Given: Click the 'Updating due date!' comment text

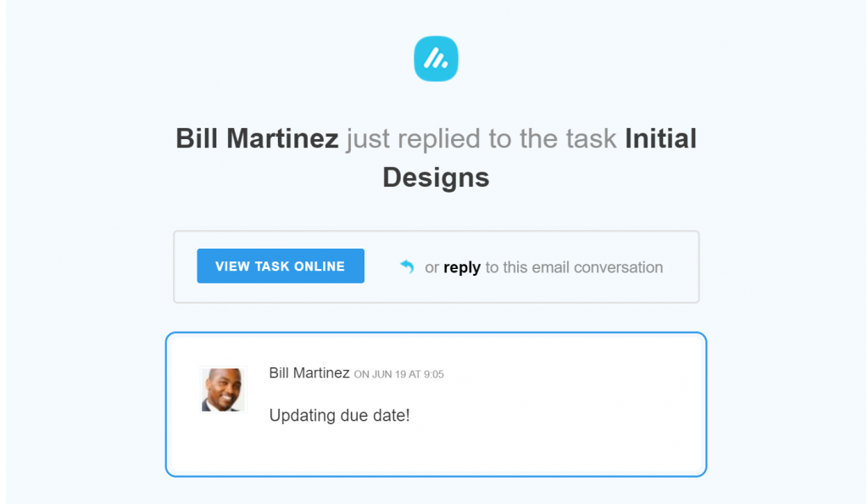Looking at the screenshot, I should point(339,415).
